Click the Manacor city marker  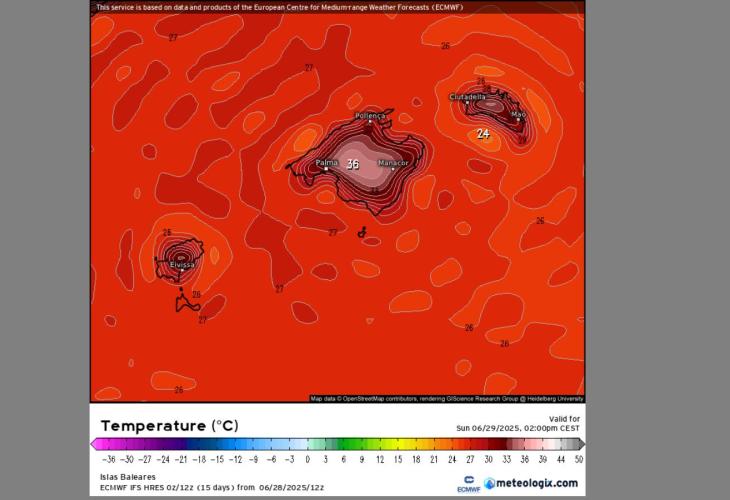click(x=392, y=169)
